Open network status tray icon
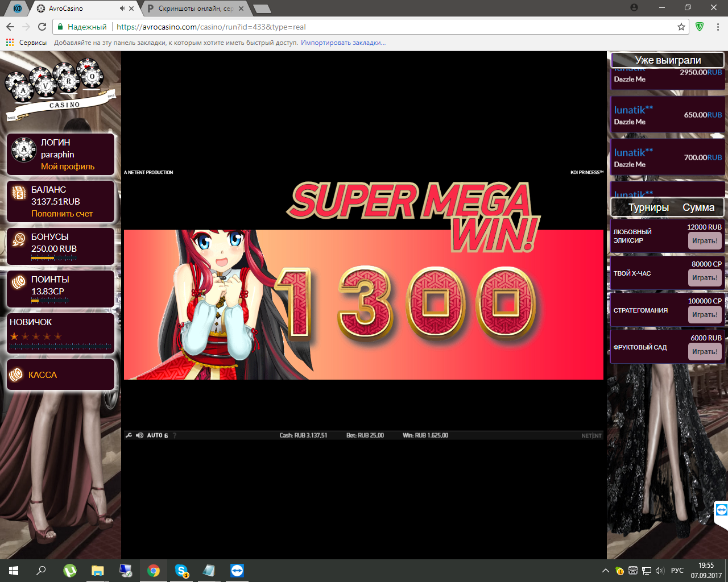Screen dimensions: 728x582 (x=647, y=571)
